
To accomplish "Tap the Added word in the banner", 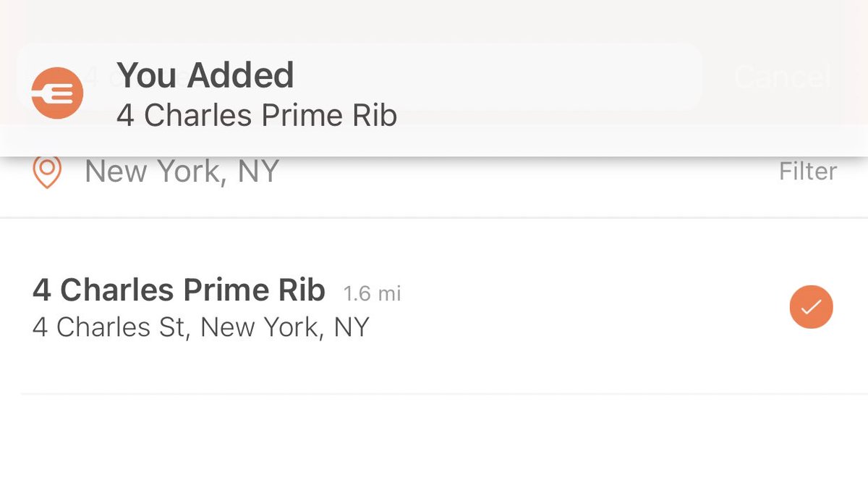I will 239,75.
